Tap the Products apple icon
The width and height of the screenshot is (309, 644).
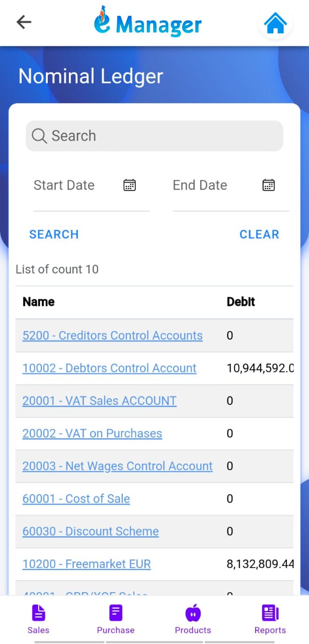(193, 613)
